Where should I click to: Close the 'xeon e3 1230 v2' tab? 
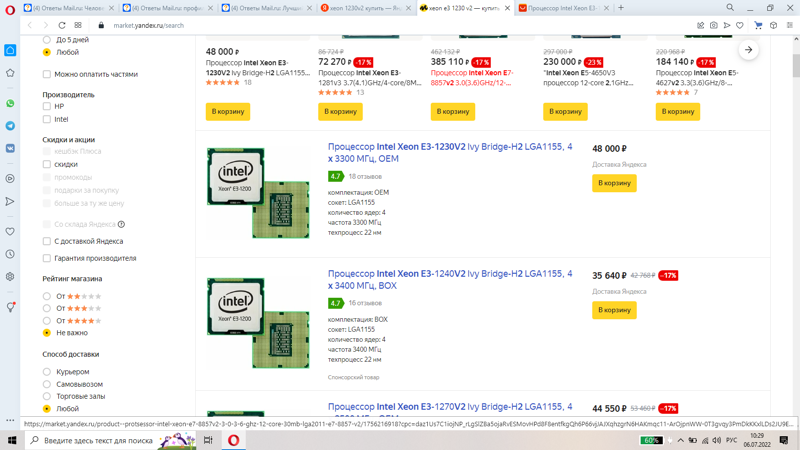507,8
